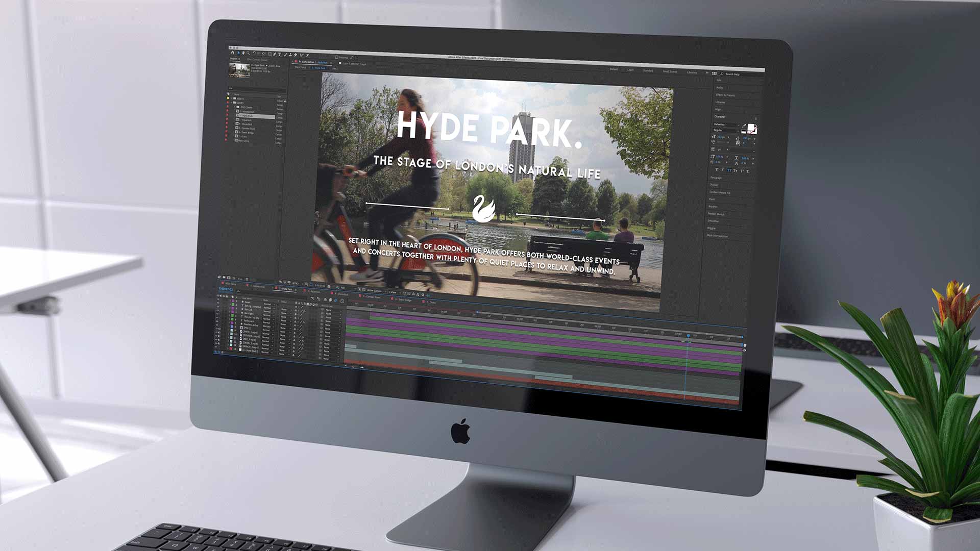The height and width of the screenshot is (551, 980).
Task: Select the Type text tool
Action: point(279,54)
